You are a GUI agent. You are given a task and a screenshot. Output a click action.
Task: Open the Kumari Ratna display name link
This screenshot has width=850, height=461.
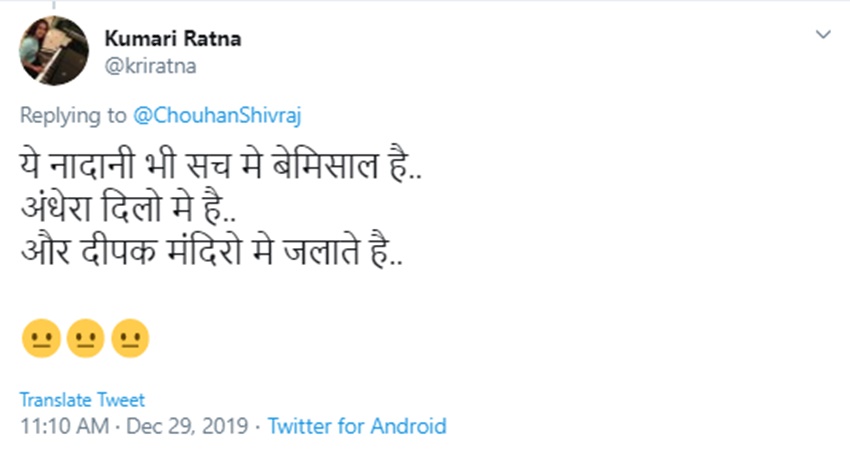[172, 39]
